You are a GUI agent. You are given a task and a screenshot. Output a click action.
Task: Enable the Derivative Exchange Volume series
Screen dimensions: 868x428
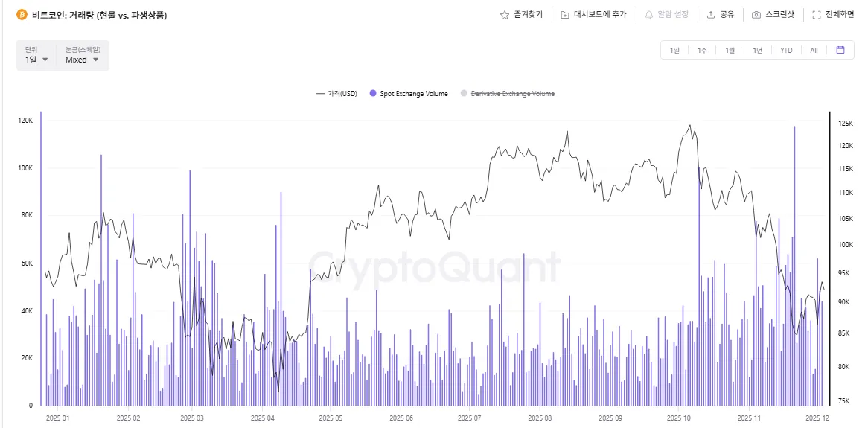[512, 94]
